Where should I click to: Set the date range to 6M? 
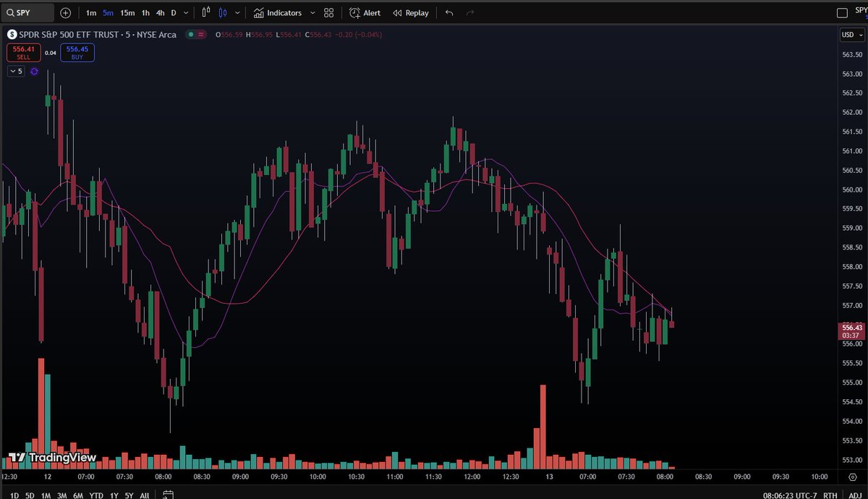tap(79, 495)
